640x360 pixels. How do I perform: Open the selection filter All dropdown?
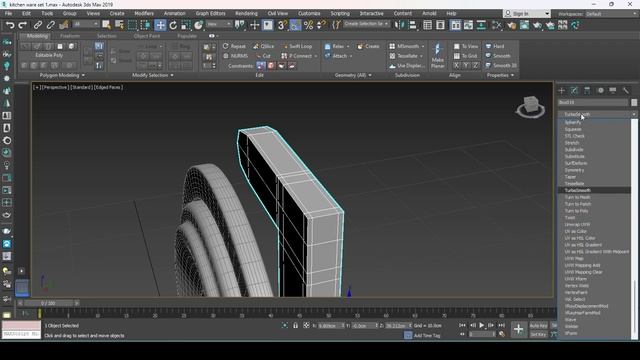(x=85, y=24)
